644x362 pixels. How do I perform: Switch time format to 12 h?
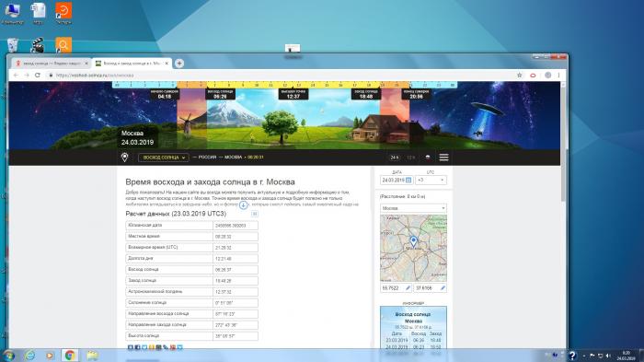pos(410,158)
